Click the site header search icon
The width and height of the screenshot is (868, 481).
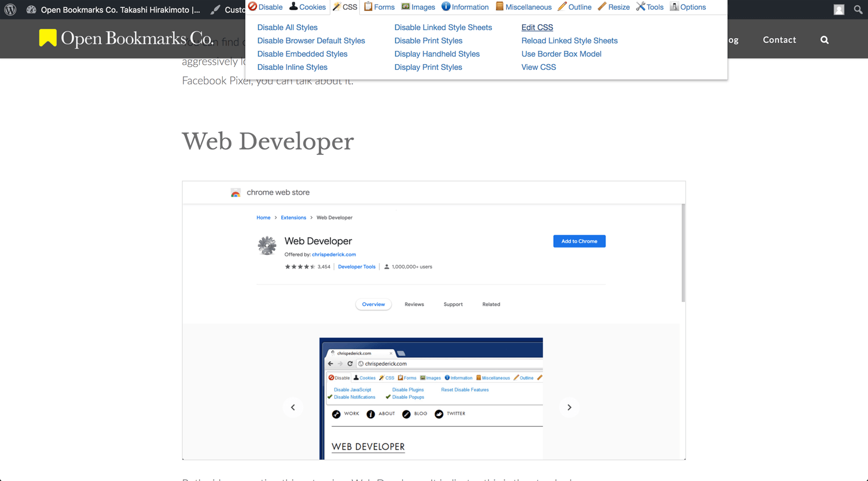[x=825, y=40]
